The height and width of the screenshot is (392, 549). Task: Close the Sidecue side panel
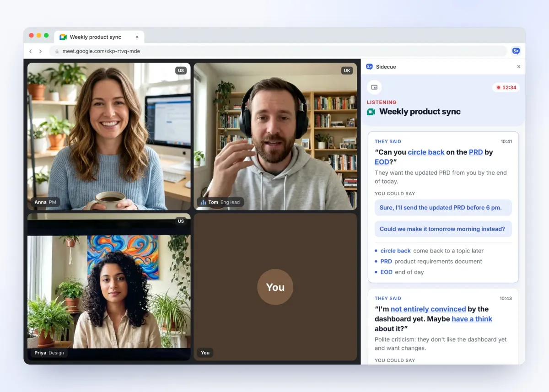[519, 67]
